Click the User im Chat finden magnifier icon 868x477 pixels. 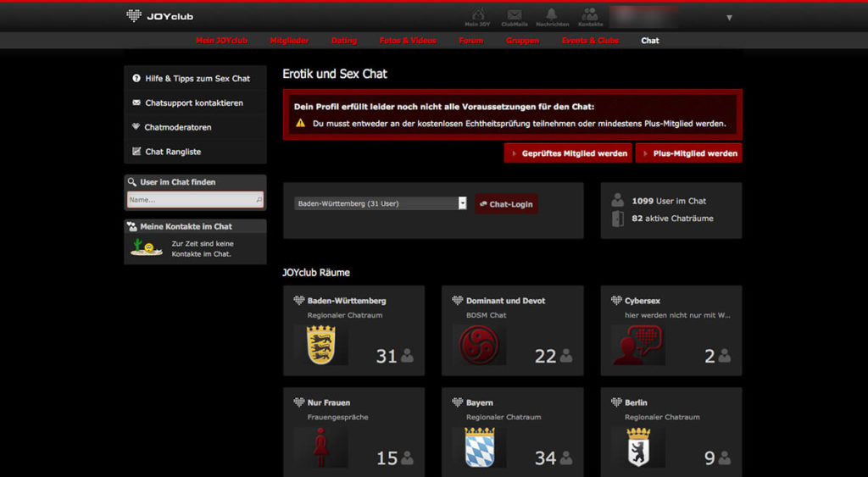(x=131, y=181)
